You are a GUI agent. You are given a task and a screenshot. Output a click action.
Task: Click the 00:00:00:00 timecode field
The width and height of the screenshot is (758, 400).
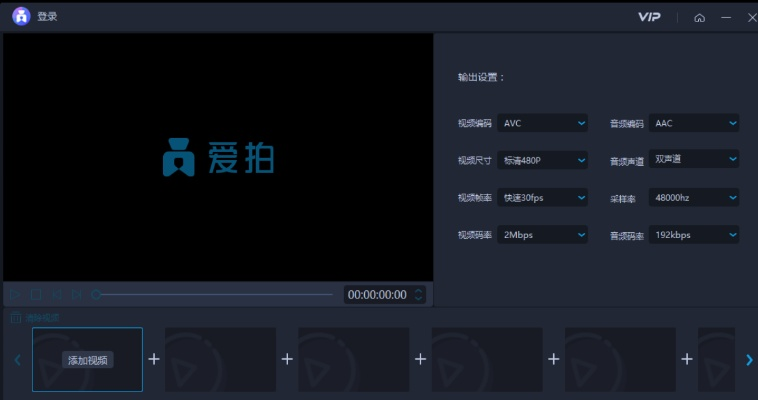pyautogui.click(x=377, y=295)
